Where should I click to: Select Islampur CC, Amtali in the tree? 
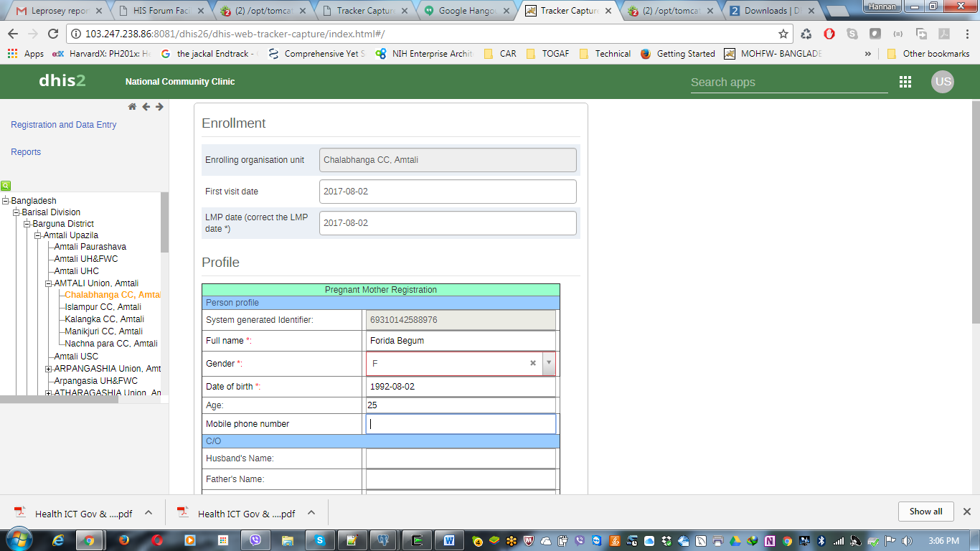(104, 307)
